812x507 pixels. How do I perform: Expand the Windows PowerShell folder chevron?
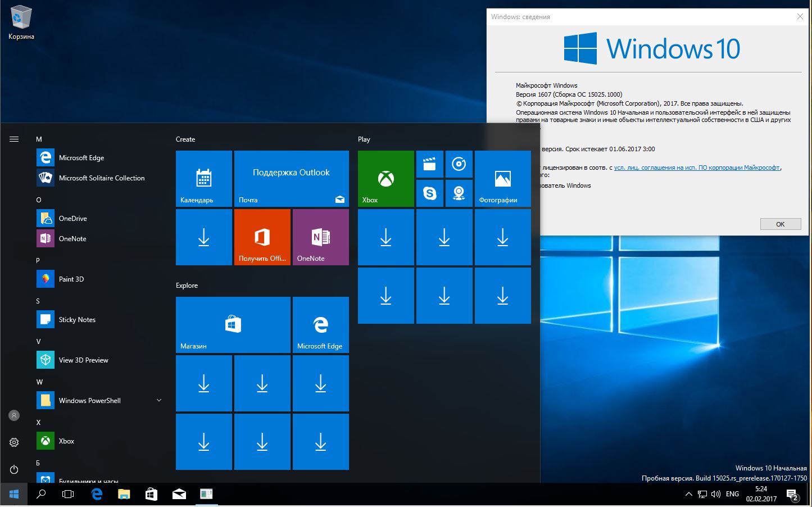pyautogui.click(x=159, y=400)
